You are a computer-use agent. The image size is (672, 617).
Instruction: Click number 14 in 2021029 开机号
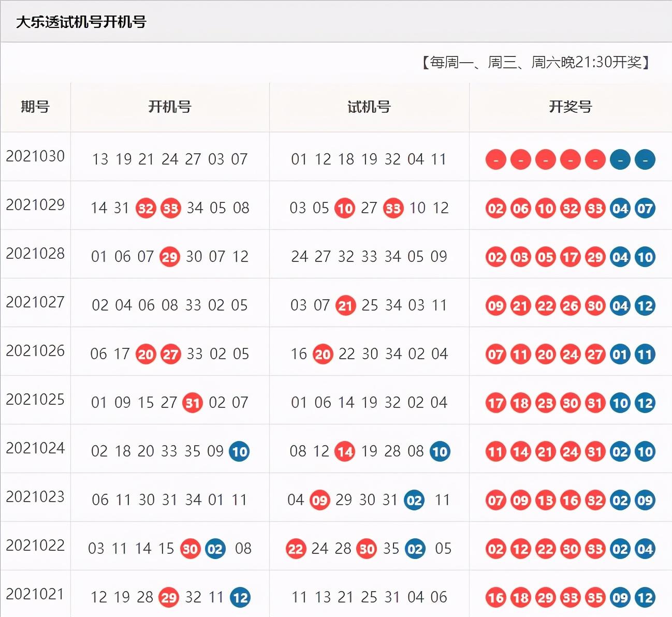pyautogui.click(x=99, y=208)
